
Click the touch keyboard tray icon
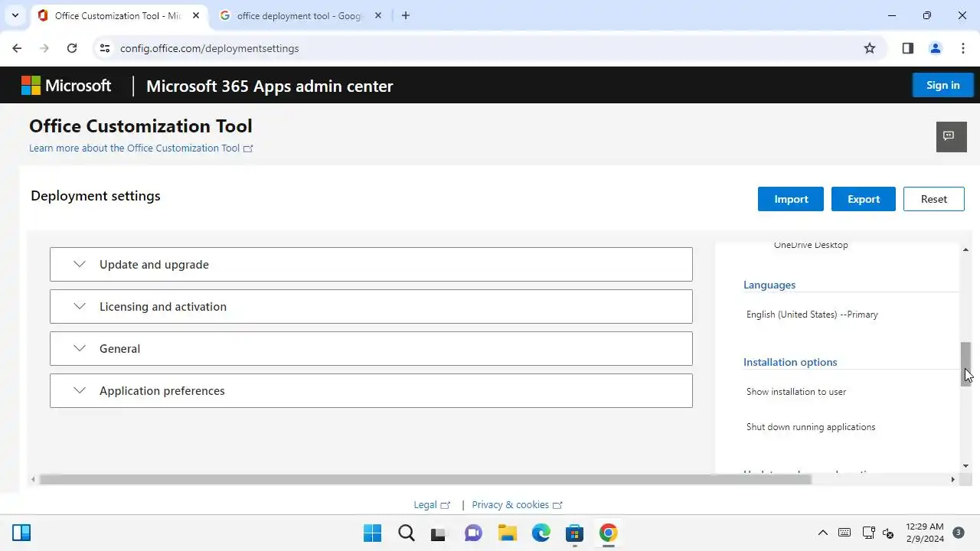click(844, 533)
